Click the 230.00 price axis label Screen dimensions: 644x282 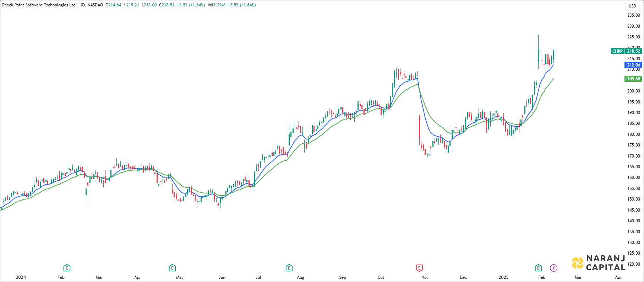(x=633, y=26)
